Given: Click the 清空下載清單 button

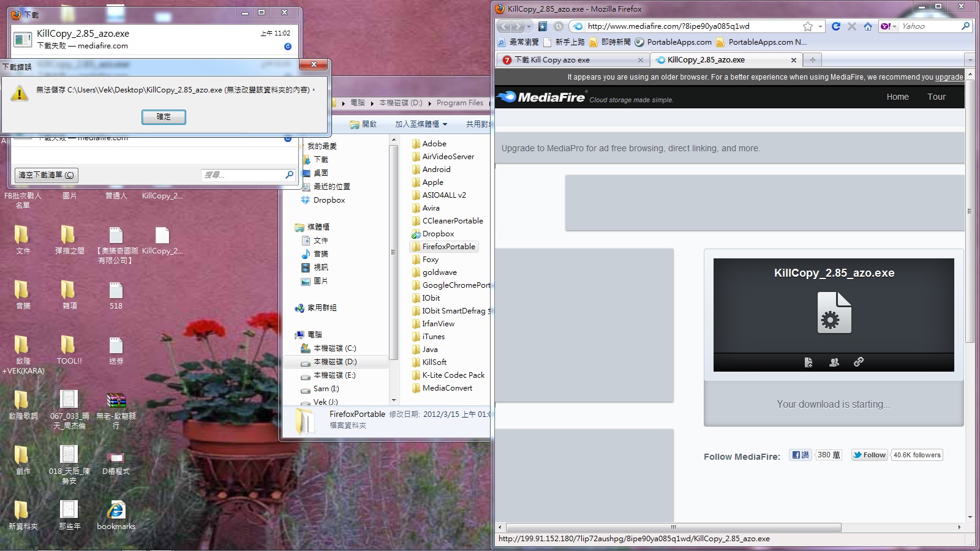Looking at the screenshot, I should [x=46, y=175].
